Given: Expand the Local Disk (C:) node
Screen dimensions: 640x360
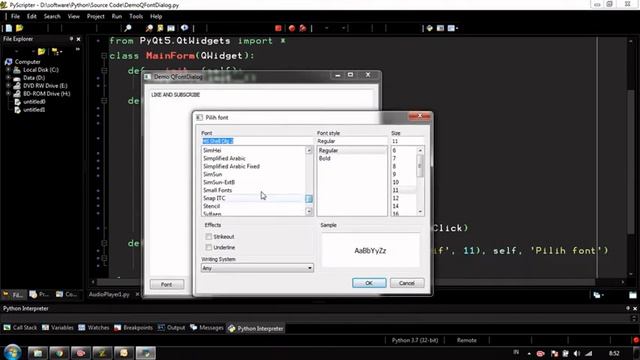Looking at the screenshot, I should 8,70.
